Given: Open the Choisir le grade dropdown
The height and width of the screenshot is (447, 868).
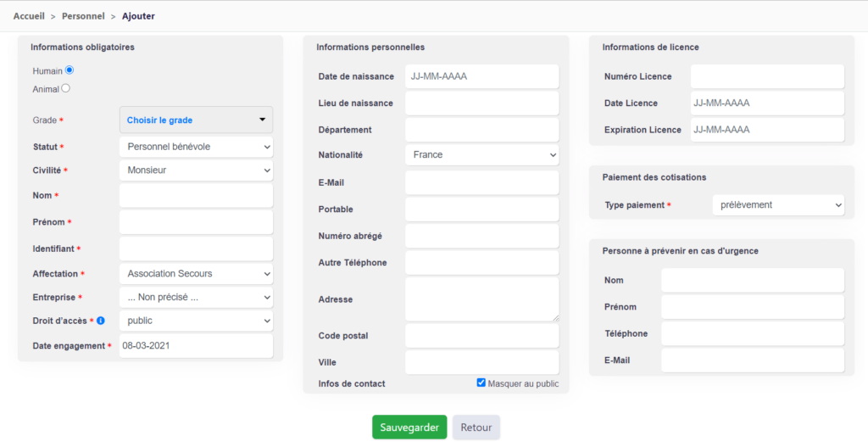Looking at the screenshot, I should (196, 120).
